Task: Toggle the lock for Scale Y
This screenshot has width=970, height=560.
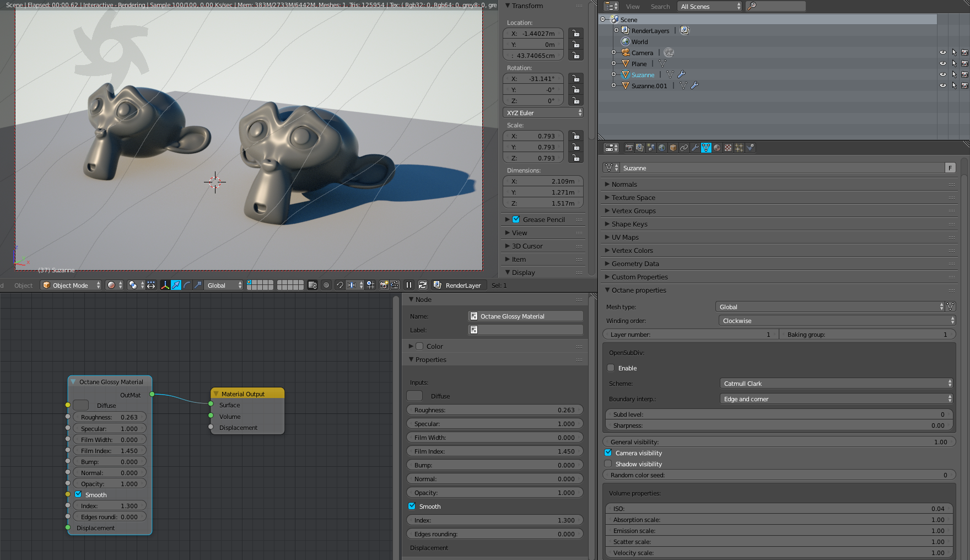Action: click(x=575, y=147)
